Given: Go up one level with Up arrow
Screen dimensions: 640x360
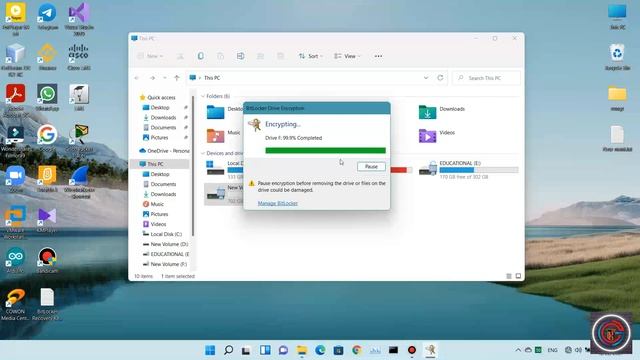Looking at the screenshot, I should (x=176, y=78).
